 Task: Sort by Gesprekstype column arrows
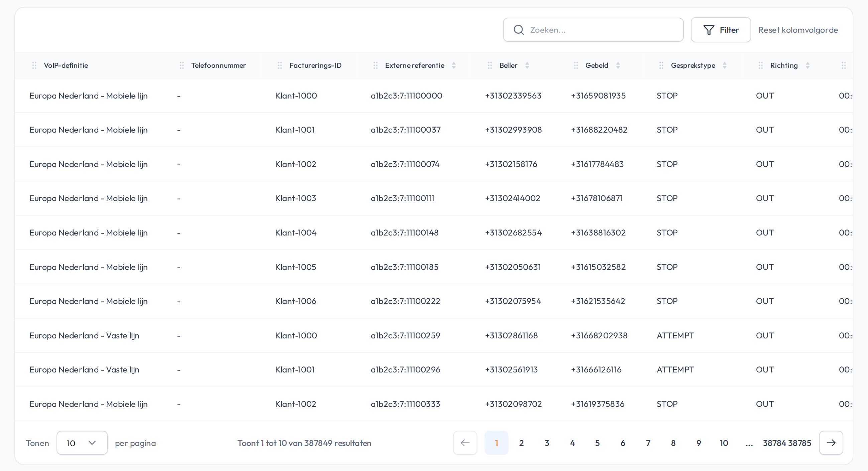725,65
